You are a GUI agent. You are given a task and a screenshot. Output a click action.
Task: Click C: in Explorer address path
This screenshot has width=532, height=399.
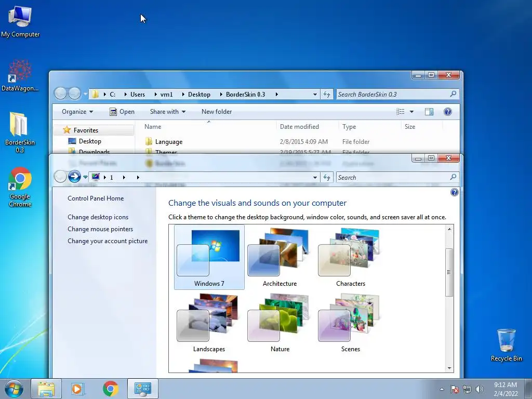[112, 95]
